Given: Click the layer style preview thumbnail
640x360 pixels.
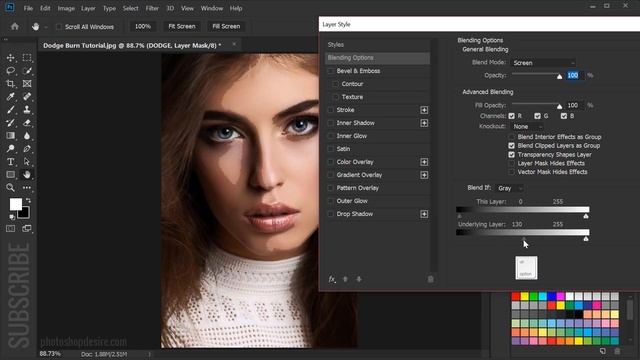Looking at the screenshot, I should 527,268.
